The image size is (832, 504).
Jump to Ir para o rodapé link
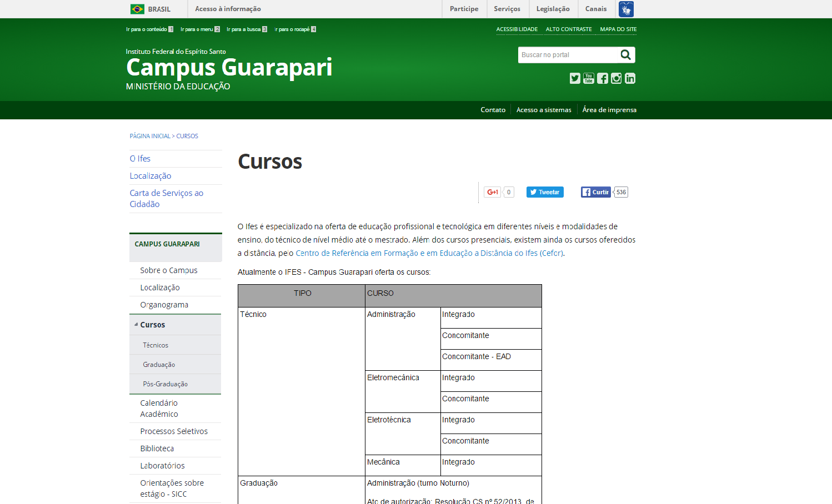pos(295,29)
